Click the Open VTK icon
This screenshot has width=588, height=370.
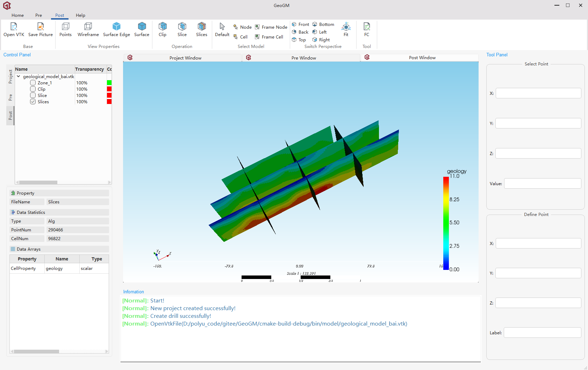point(14,27)
